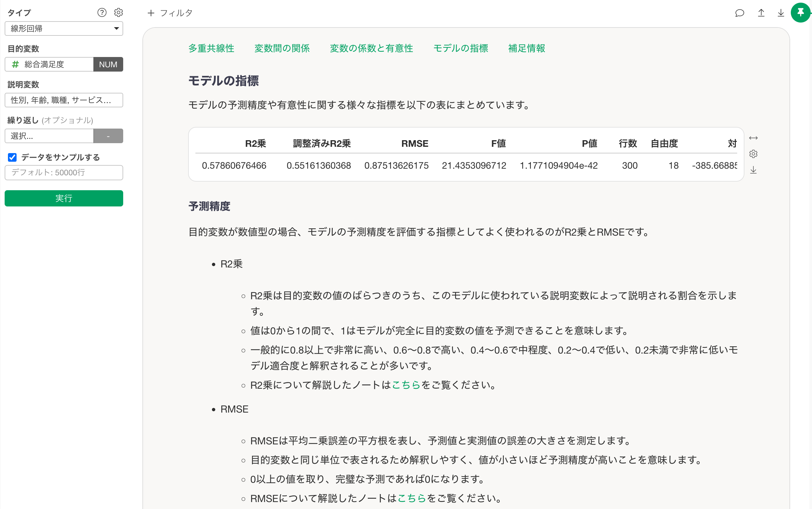Switch to the 補足情報 section

(x=527, y=48)
